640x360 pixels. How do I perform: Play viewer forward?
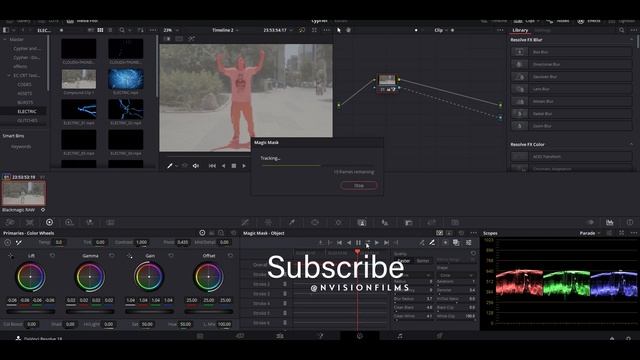point(244,166)
